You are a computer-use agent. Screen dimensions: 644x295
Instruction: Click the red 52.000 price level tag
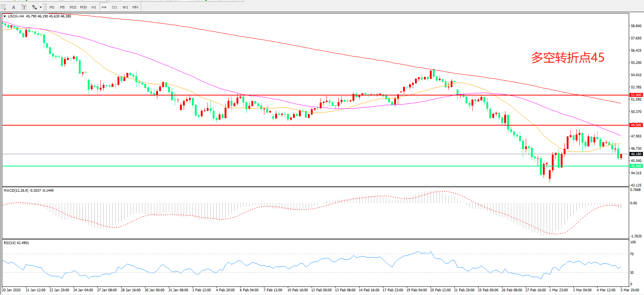(636, 95)
